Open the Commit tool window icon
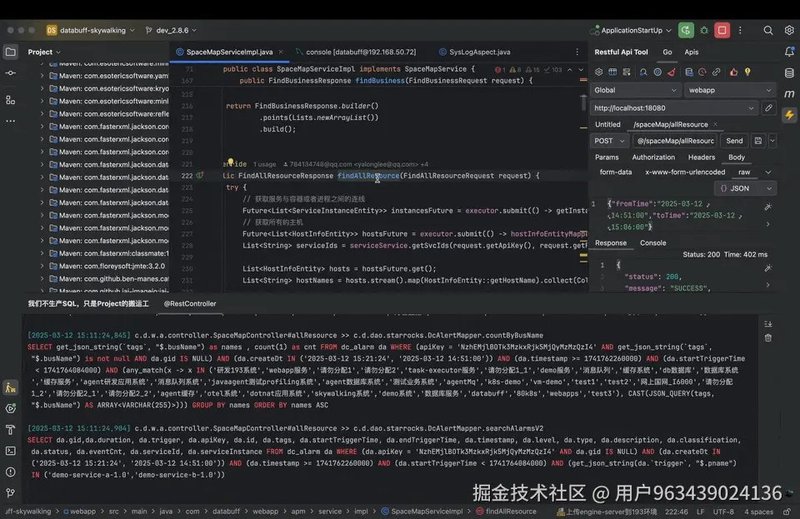This screenshot has width=800, height=519. coord(10,73)
